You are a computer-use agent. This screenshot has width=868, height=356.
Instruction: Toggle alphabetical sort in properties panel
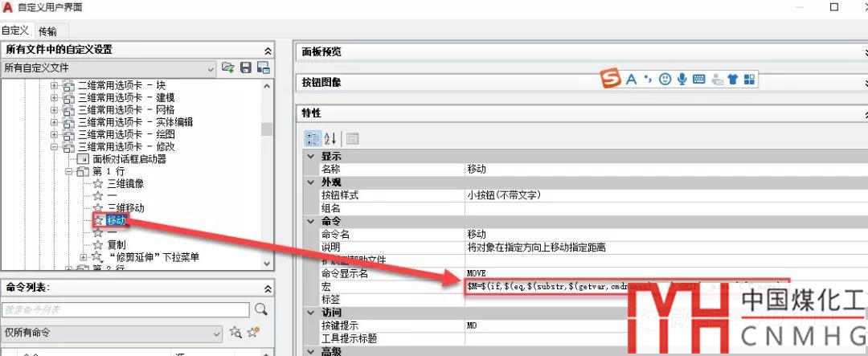tap(330, 138)
